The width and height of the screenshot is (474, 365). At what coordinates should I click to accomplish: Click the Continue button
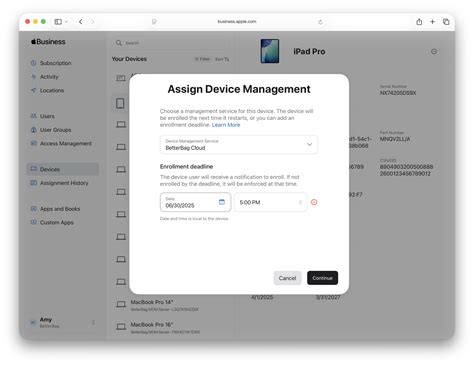(x=322, y=278)
